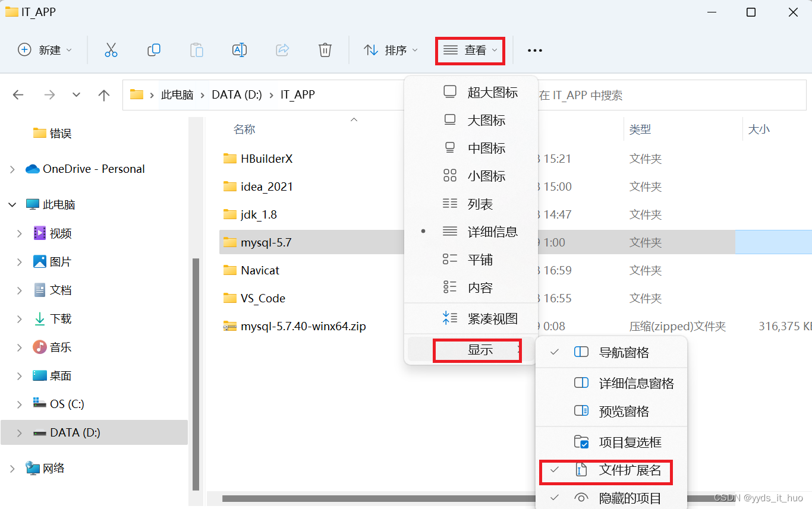
Task: Click the VS_Code folder icon
Action: pyautogui.click(x=230, y=298)
